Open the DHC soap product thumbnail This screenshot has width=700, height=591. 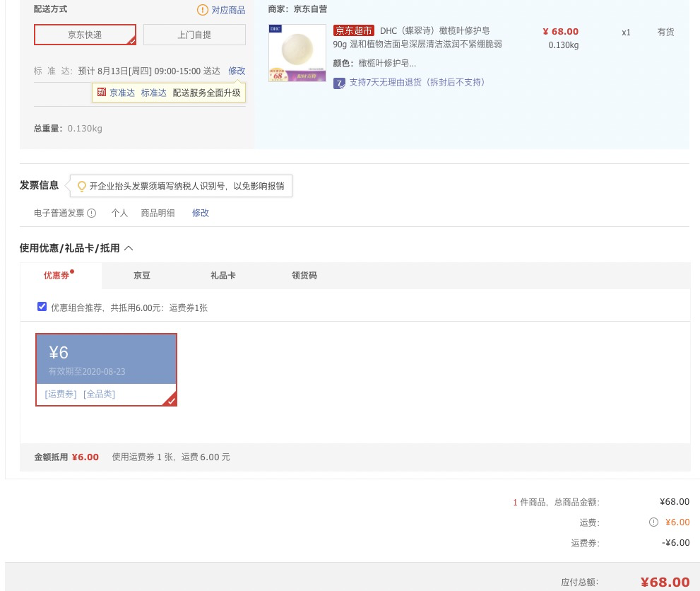point(297,53)
